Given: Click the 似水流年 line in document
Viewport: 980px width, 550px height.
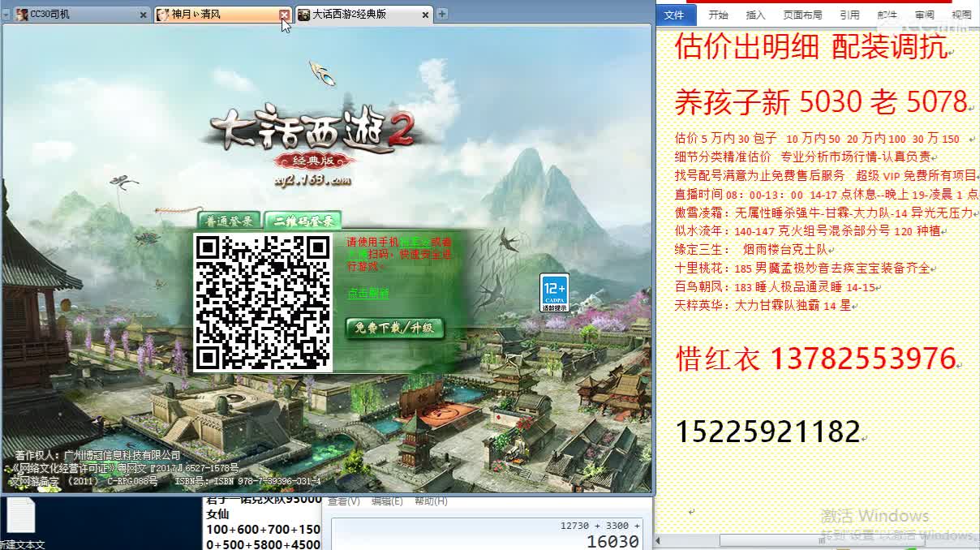Looking at the screenshot, I should 807,232.
